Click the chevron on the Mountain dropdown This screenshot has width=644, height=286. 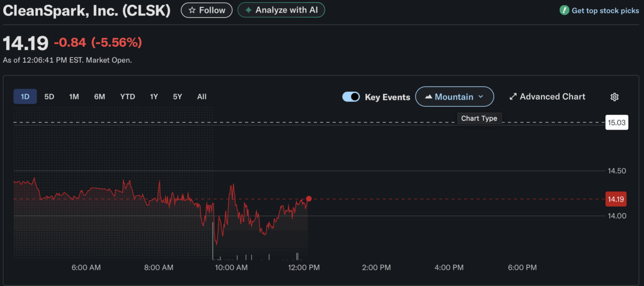click(481, 97)
